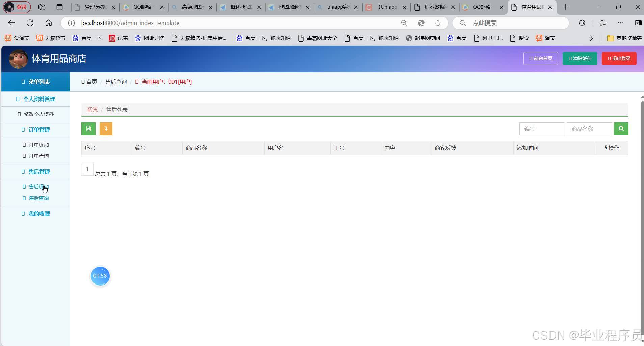Click the 菜单列表 sidebar header

(36, 82)
